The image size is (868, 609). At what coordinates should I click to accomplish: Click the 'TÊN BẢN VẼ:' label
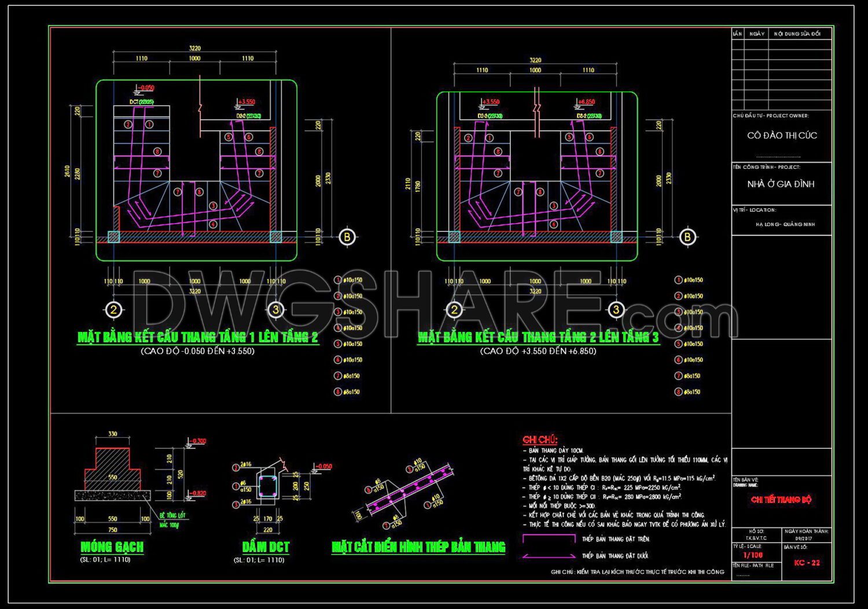(x=745, y=480)
